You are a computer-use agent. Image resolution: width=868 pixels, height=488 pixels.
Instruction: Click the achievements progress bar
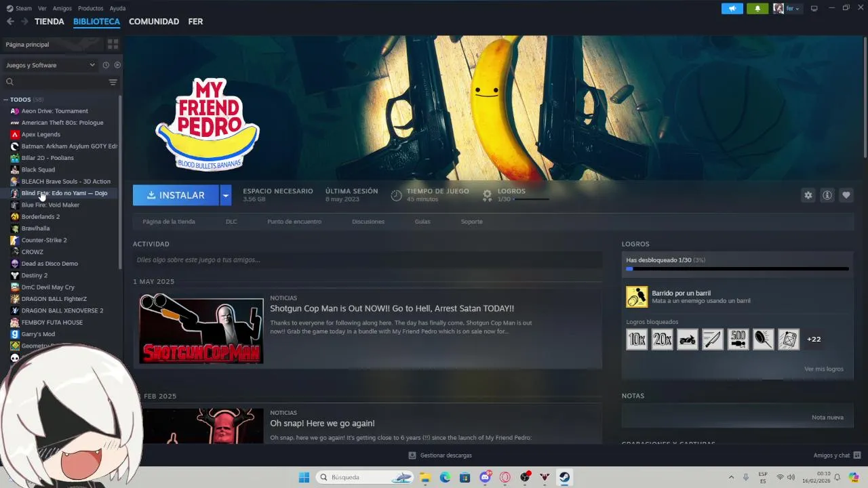(x=737, y=269)
